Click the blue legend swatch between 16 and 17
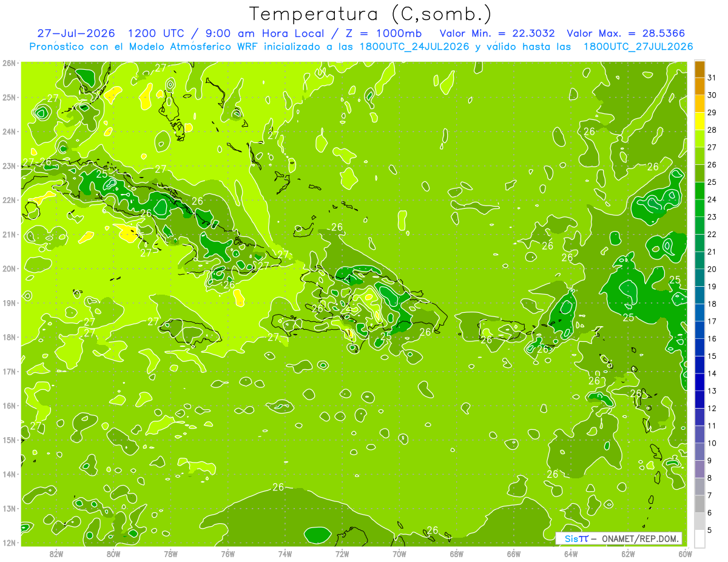The width and height of the screenshot is (728, 562). [699, 330]
